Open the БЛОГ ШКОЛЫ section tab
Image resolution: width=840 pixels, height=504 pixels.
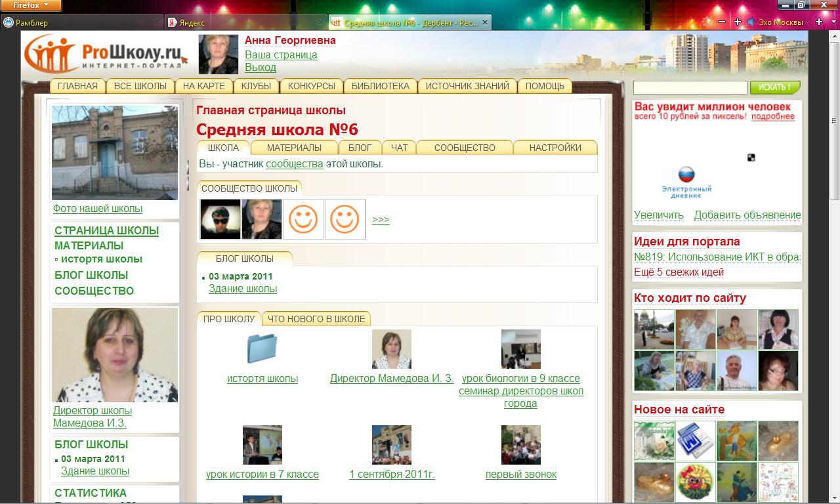coord(245,259)
